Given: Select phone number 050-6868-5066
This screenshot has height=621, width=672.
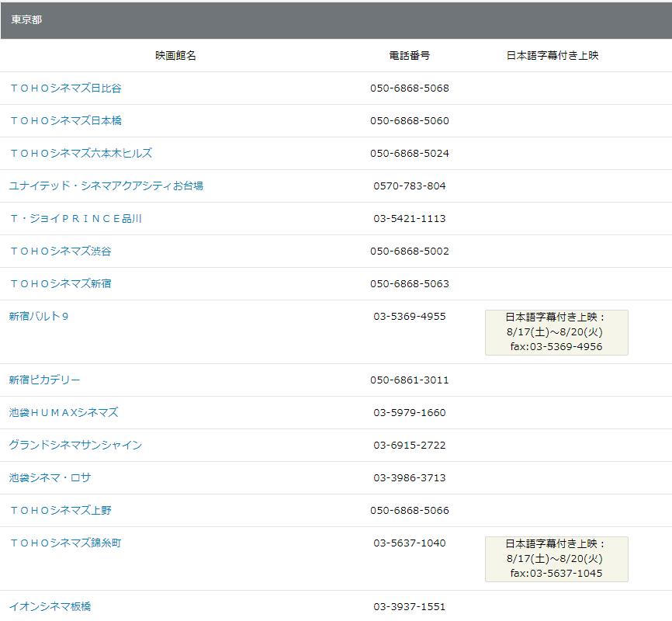Looking at the screenshot, I should click(409, 510).
